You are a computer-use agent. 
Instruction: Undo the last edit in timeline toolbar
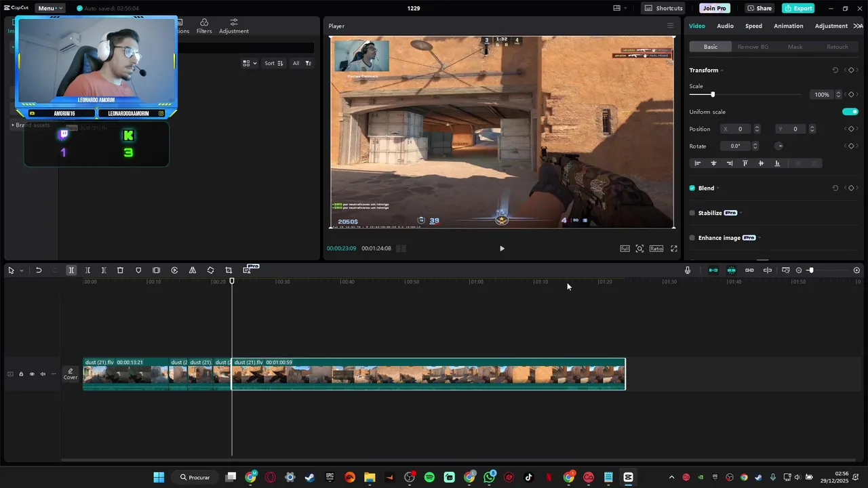pyautogui.click(x=39, y=270)
